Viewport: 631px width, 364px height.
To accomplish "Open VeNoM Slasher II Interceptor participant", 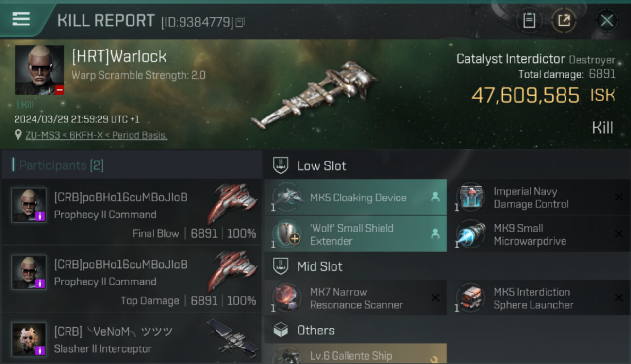I will tap(132, 338).
